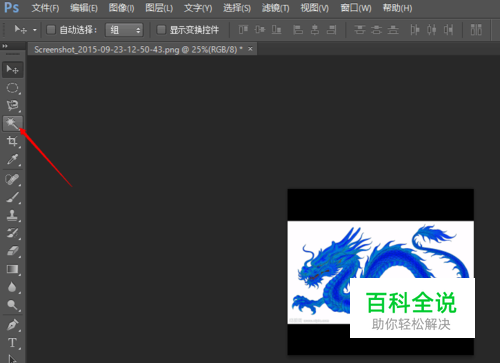Click distribute vertical centers icon
Image resolution: width=500 pixels, height=363 pixels.
coord(376,30)
